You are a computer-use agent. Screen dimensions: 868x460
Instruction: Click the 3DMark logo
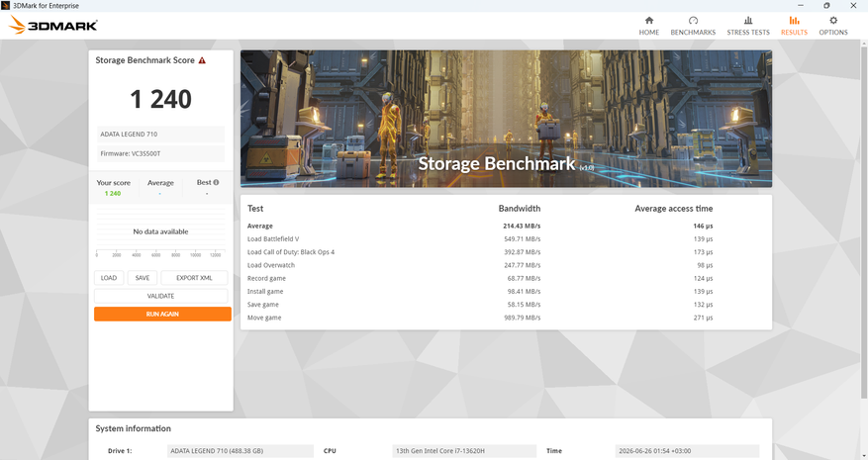[x=53, y=25]
